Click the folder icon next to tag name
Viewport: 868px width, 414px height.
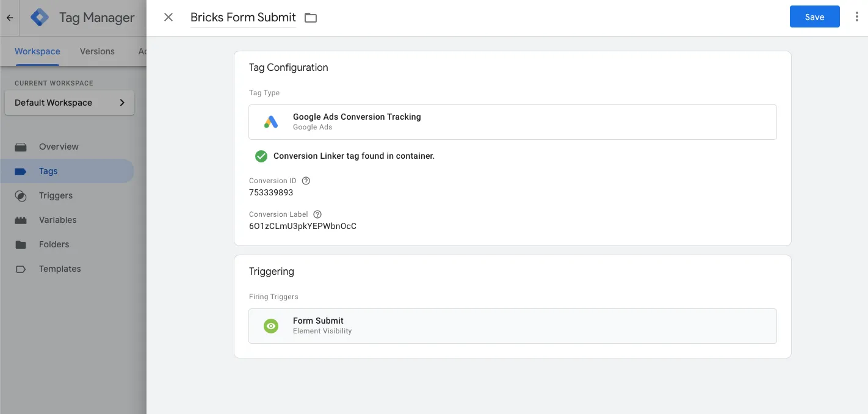coord(310,18)
